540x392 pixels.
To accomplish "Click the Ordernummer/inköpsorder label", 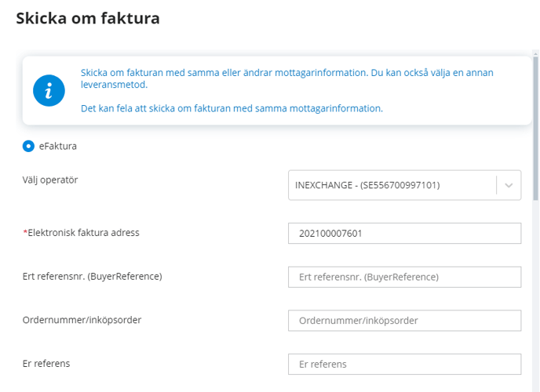I will pyautogui.click(x=82, y=320).
